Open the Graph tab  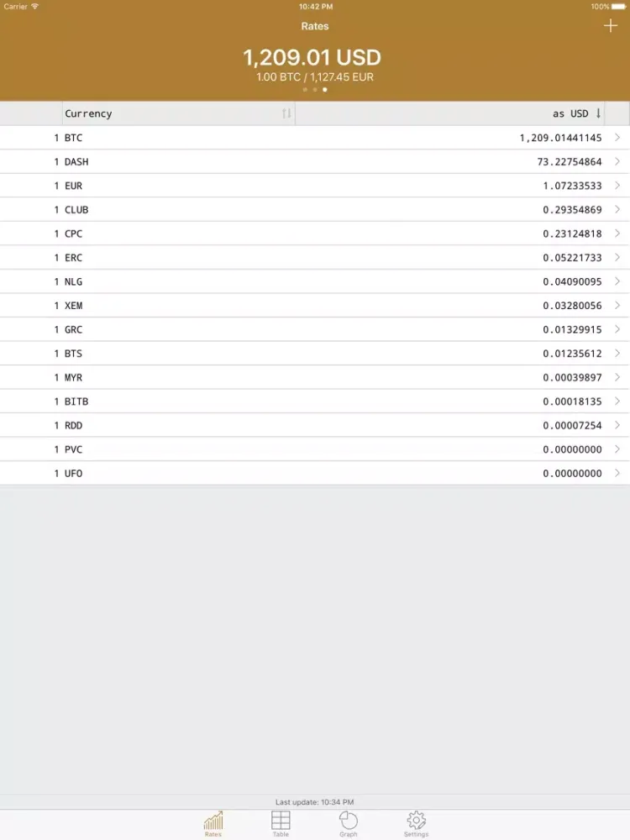click(349, 822)
